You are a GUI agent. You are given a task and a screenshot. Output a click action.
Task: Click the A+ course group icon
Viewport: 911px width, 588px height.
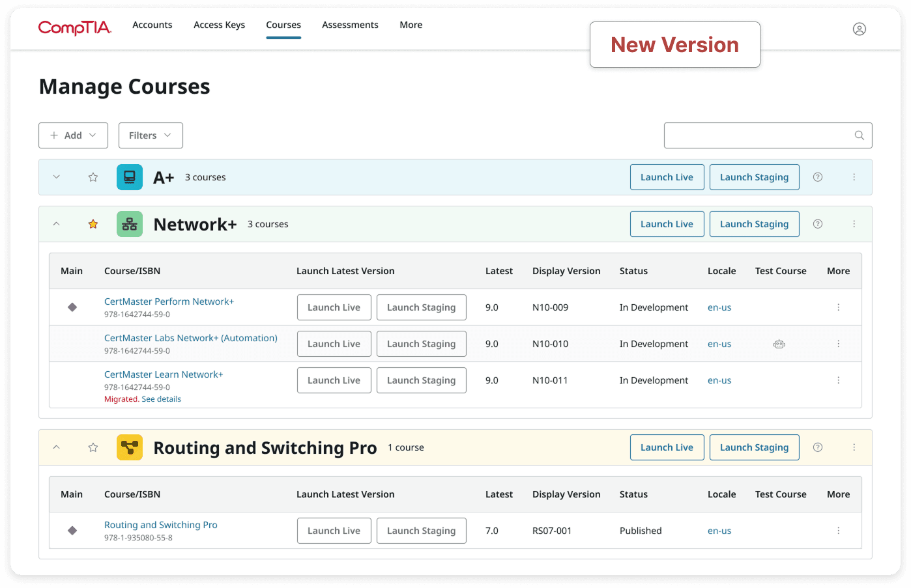coord(130,177)
